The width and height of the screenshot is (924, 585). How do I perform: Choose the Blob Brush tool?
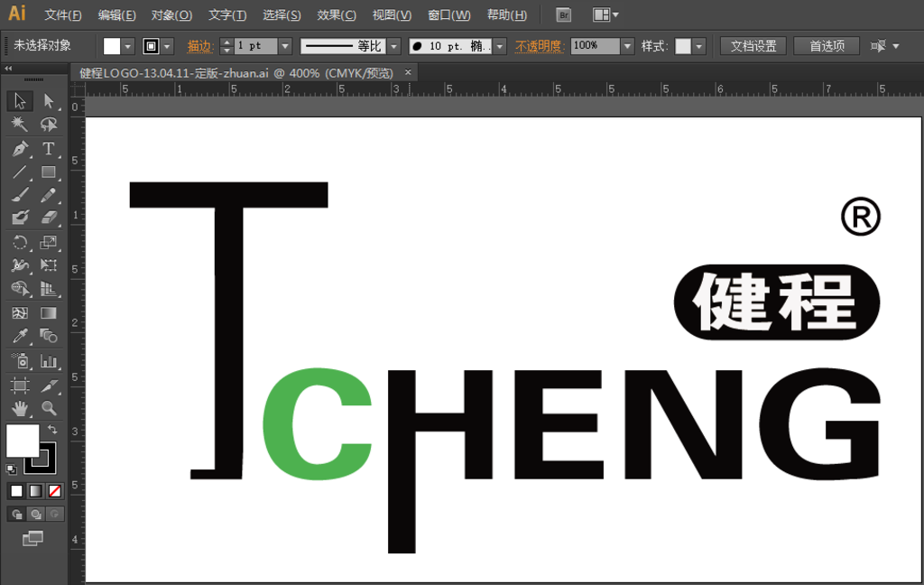coord(20,218)
